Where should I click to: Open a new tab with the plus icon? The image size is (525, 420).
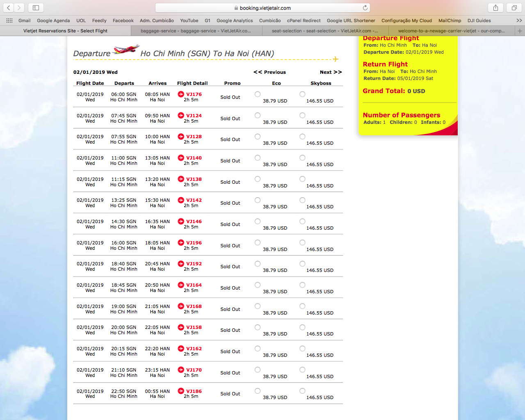tap(520, 31)
